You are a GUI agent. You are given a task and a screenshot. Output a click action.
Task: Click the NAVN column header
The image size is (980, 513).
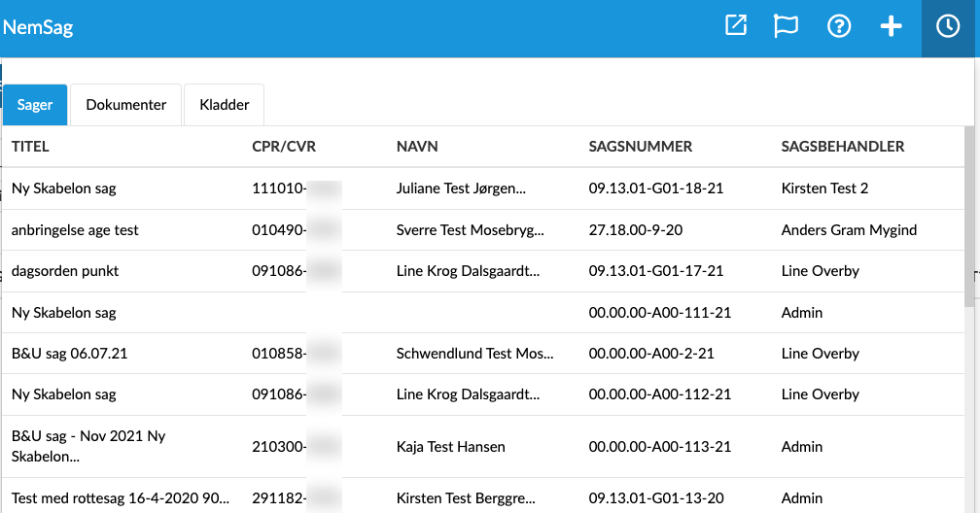pyautogui.click(x=417, y=147)
